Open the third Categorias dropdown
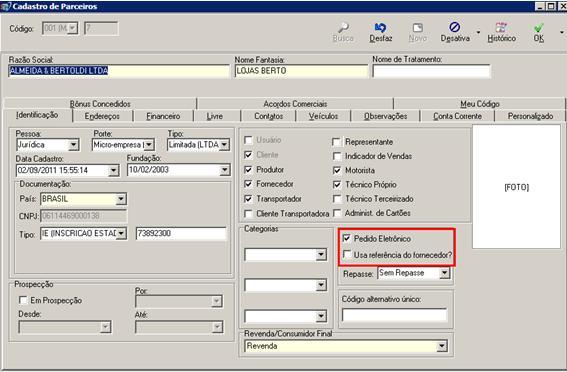Image resolution: width=567 pixels, height=372 pixels. coord(321,317)
